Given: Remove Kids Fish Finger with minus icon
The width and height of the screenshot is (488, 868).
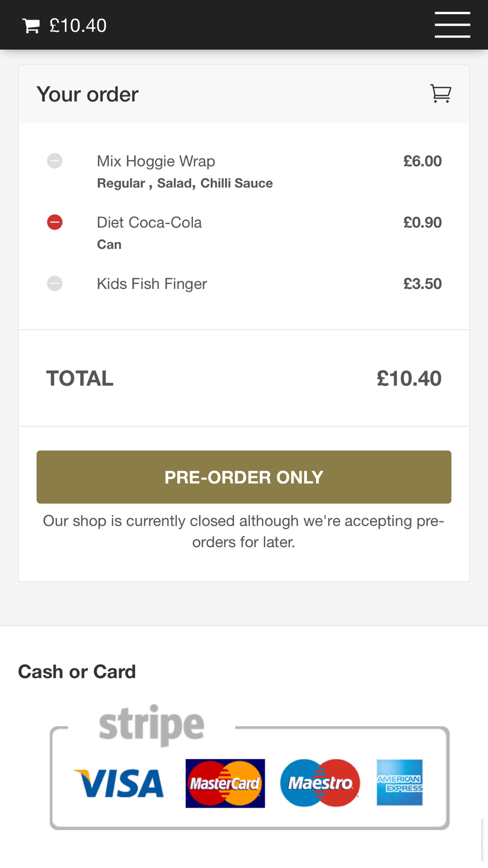Looking at the screenshot, I should pyautogui.click(x=55, y=283).
